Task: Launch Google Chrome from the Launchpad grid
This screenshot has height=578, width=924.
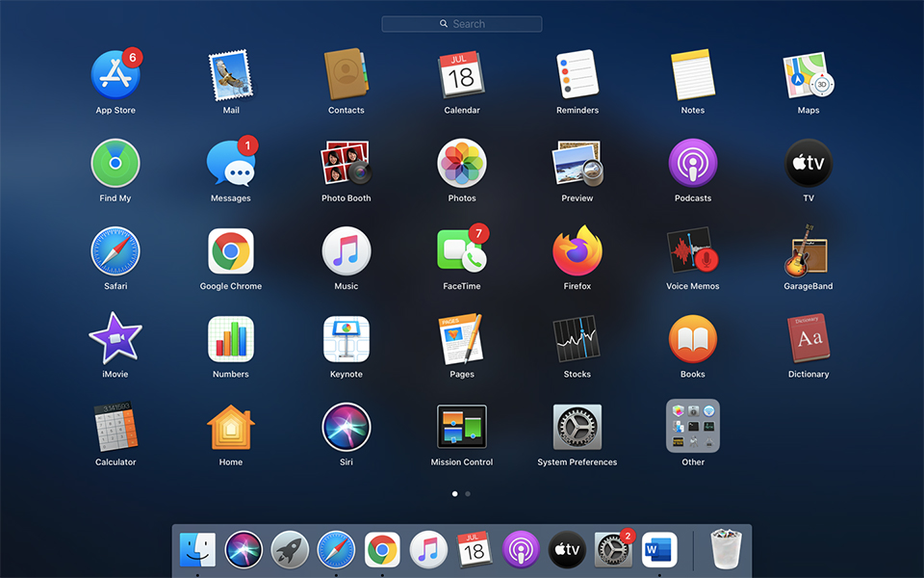Action: pos(231,251)
